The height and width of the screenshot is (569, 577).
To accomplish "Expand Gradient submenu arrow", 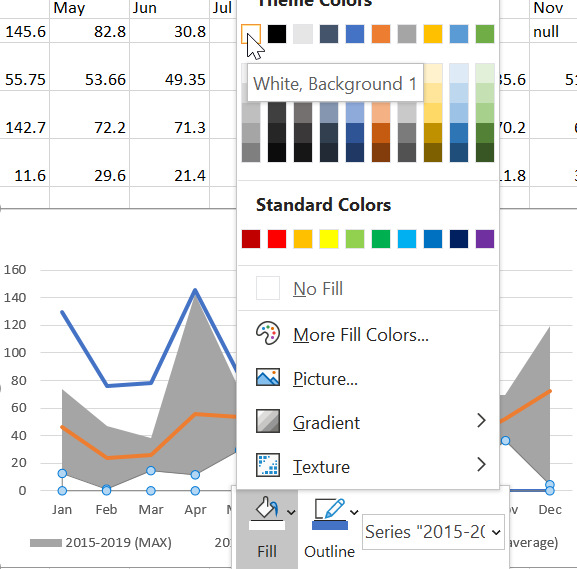I will click(x=481, y=420).
